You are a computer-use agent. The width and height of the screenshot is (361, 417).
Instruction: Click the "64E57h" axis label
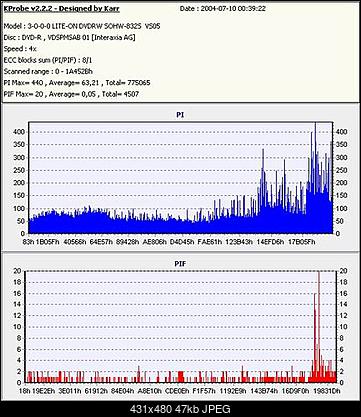tap(101, 242)
